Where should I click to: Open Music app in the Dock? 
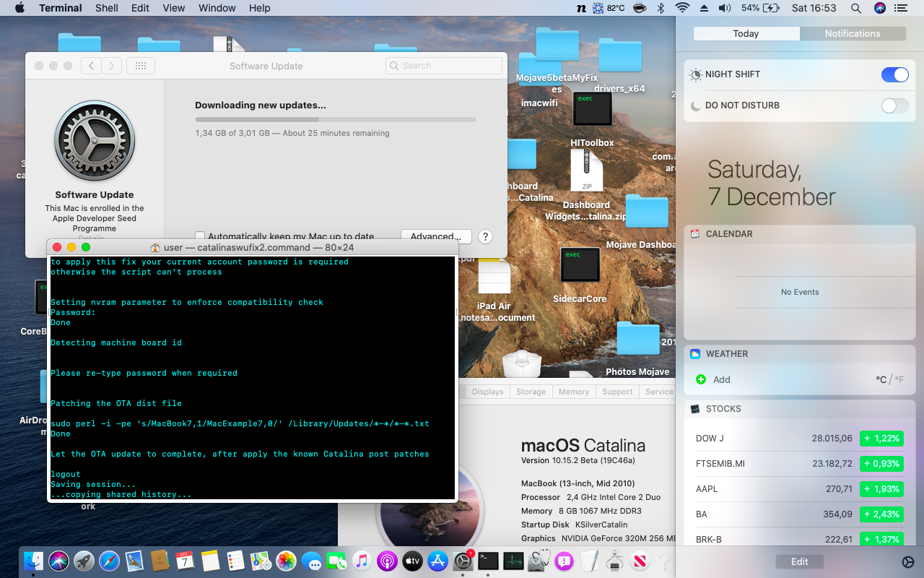[362, 561]
